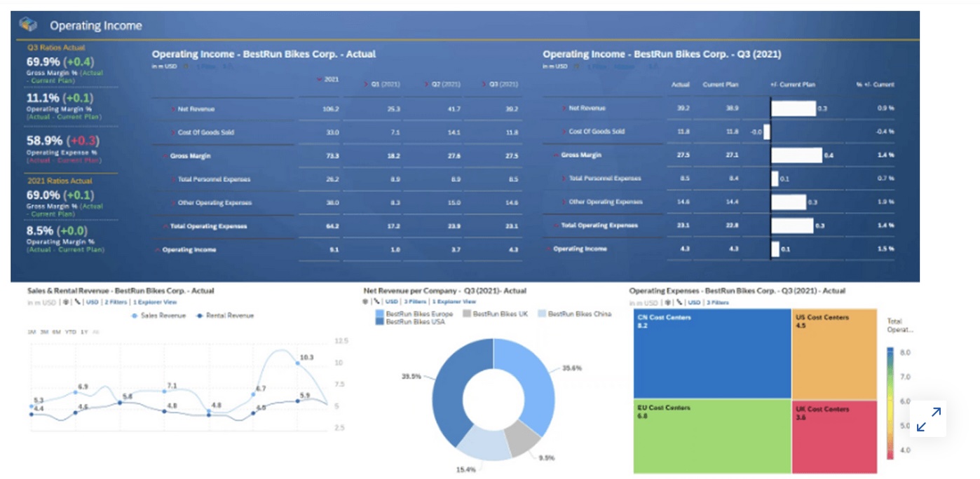Expand the Q2 (2021) column header
Image resolution: width=980 pixels, height=479 pixels.
coord(426,85)
